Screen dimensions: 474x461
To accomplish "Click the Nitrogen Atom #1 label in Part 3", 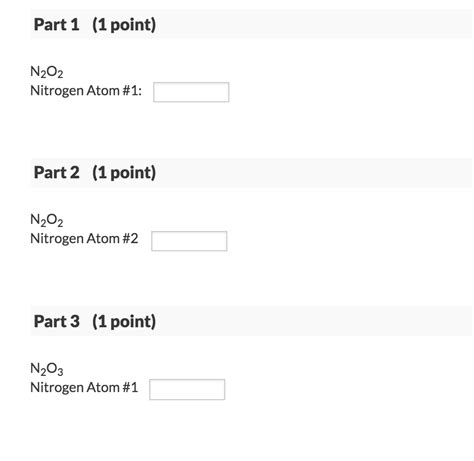I will point(84,387).
